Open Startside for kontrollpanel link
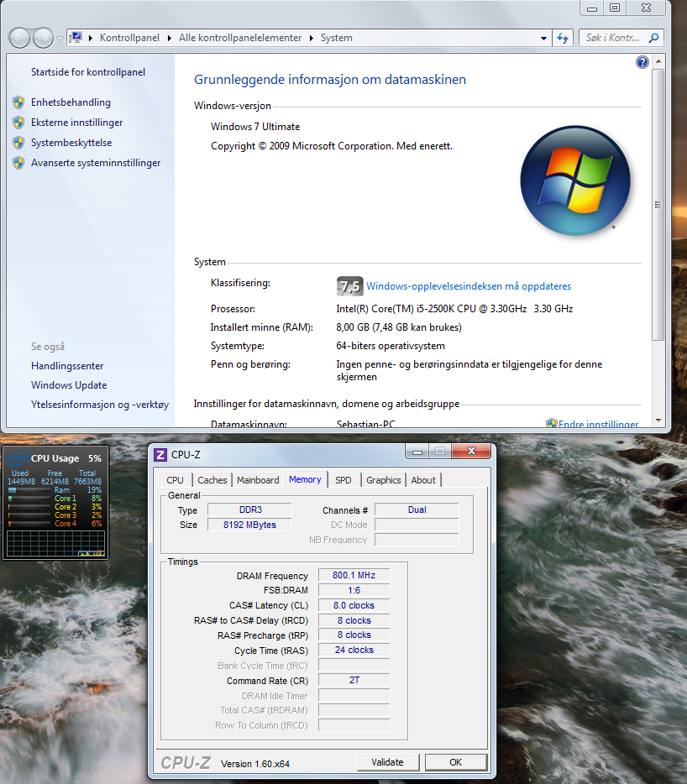The height and width of the screenshot is (784, 687). [x=88, y=72]
